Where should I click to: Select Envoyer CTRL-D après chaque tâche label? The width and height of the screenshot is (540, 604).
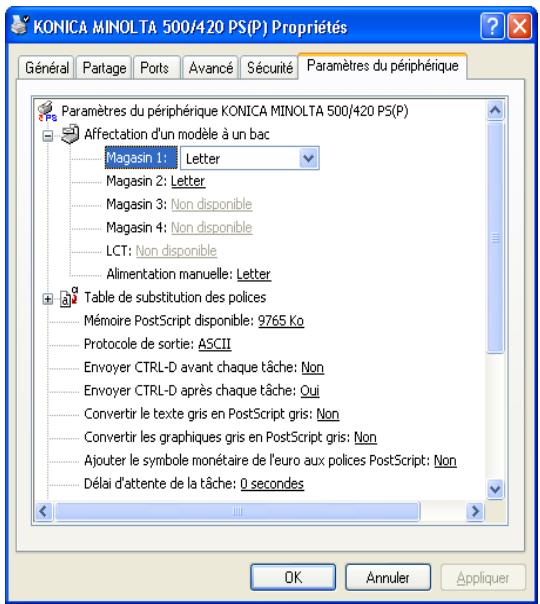pos(190,390)
